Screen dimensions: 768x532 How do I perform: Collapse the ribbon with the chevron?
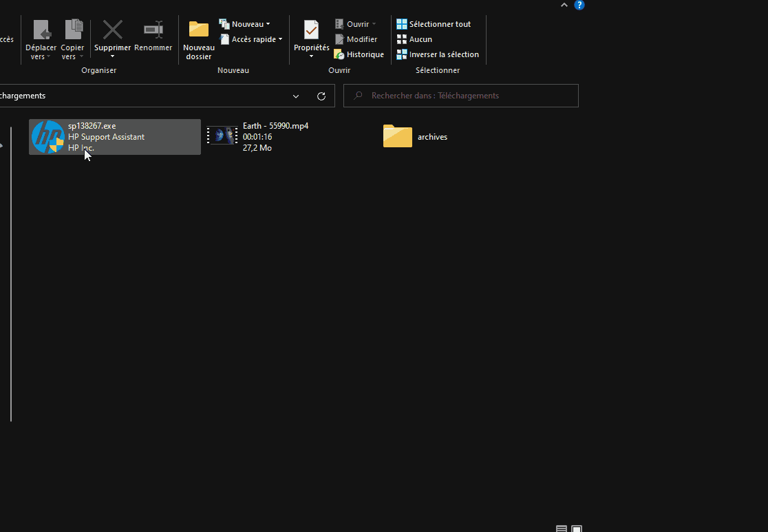click(x=564, y=5)
